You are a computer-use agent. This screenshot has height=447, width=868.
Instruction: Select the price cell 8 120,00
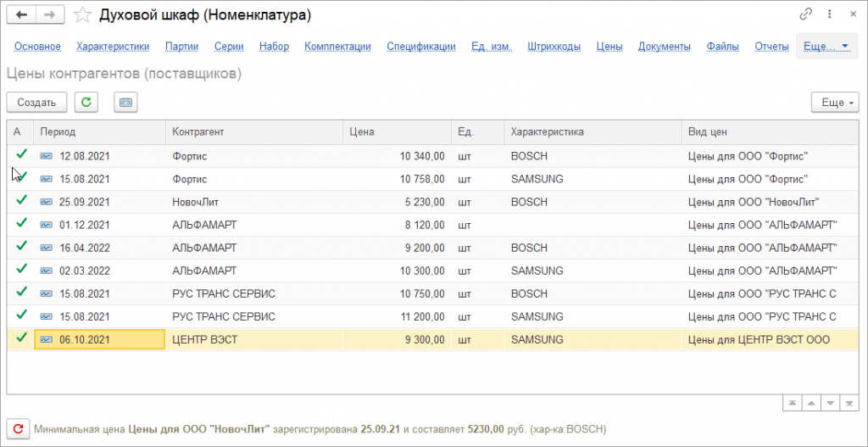(x=397, y=225)
